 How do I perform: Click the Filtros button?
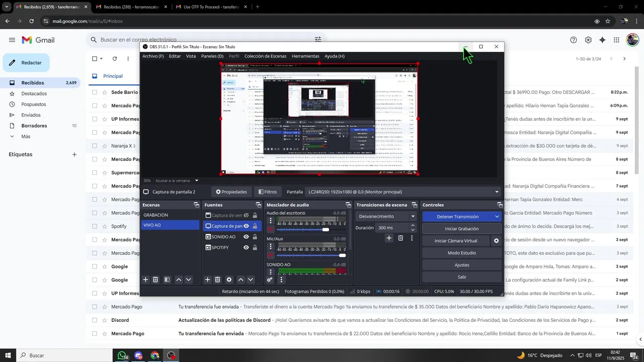tap(268, 192)
